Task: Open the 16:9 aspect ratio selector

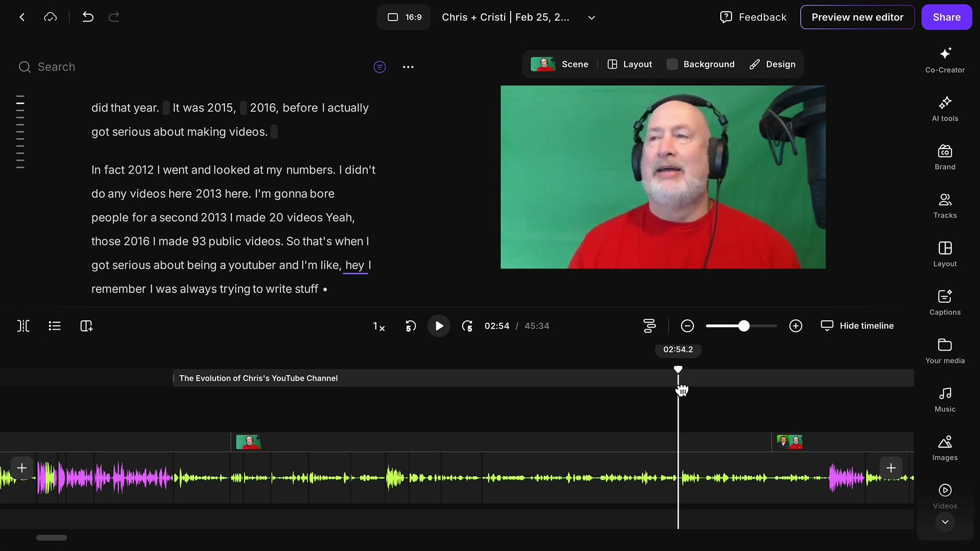Action: click(403, 17)
